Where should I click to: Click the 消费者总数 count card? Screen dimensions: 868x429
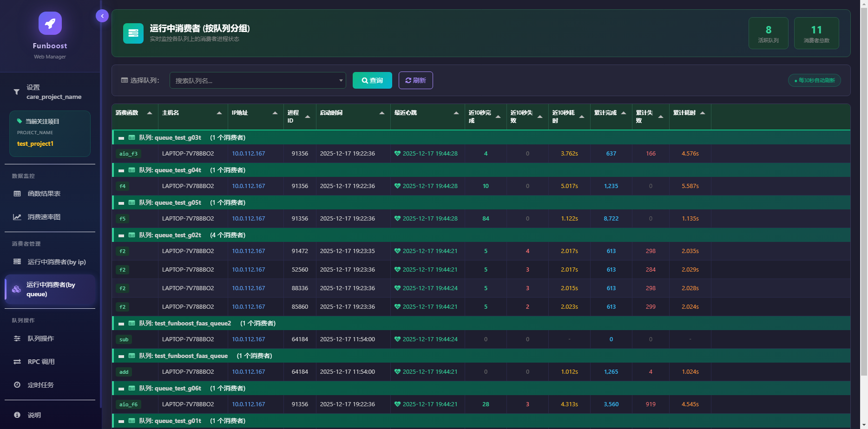pos(816,33)
